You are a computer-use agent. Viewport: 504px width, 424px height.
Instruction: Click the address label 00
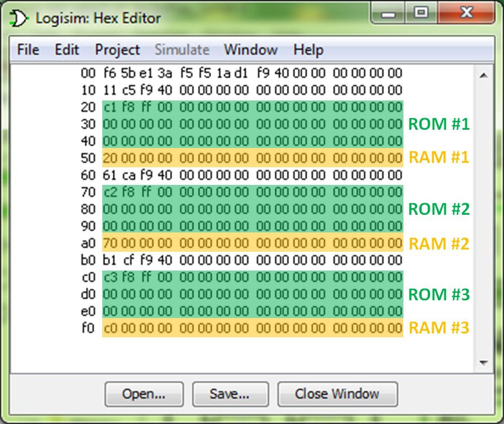[88, 73]
